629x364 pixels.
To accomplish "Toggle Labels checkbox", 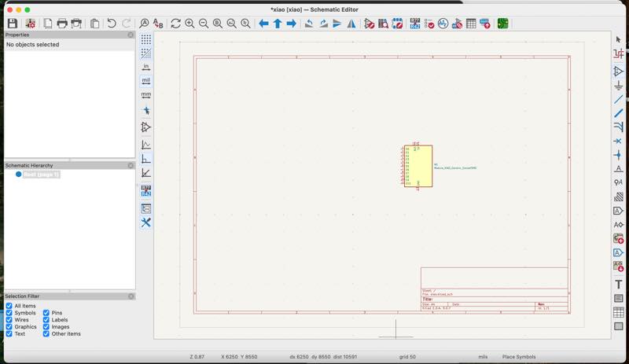I will 46,320.
